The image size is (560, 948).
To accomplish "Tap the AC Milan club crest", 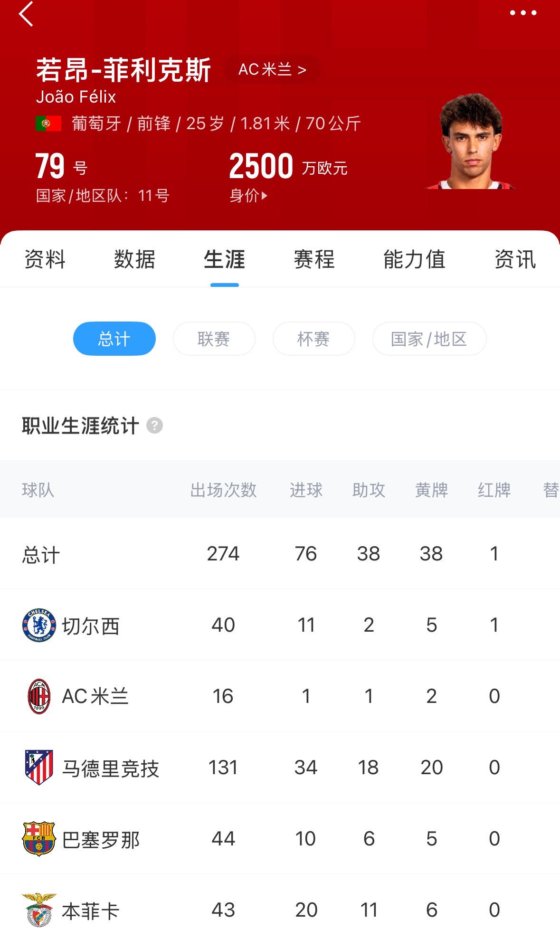I will pos(39,696).
